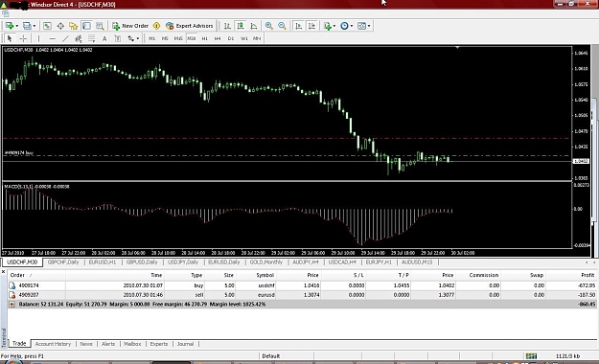The height and width of the screenshot is (364, 599).
Task: Open the Journal terminal tab
Action: pyautogui.click(x=185, y=344)
